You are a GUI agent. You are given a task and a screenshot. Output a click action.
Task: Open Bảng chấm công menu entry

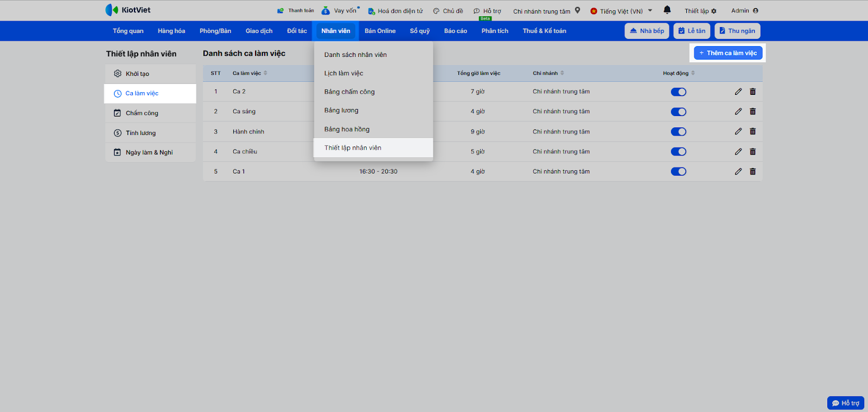pos(373,92)
